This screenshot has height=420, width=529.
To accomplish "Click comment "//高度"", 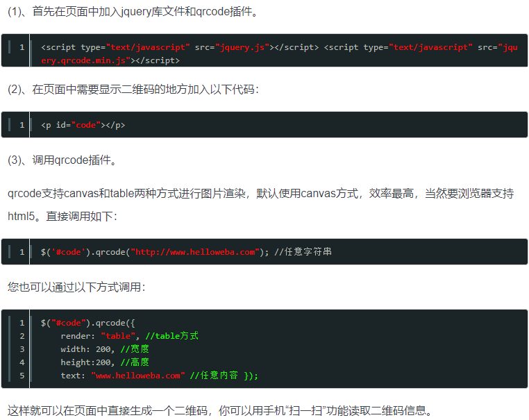I will (x=135, y=362).
